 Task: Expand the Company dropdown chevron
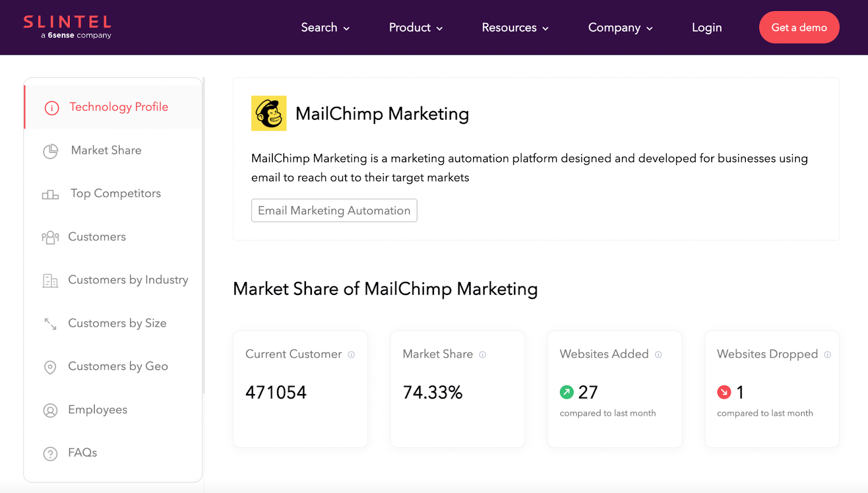[x=649, y=29]
